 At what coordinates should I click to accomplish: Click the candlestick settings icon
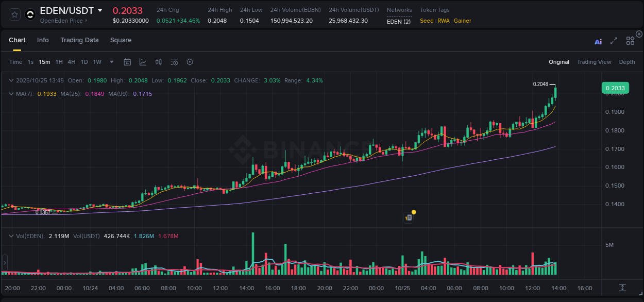point(158,61)
